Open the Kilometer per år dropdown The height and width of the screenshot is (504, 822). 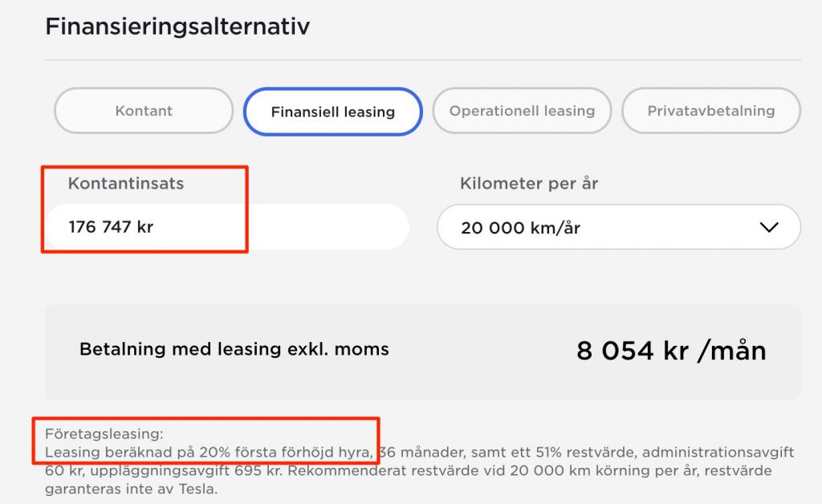(618, 227)
